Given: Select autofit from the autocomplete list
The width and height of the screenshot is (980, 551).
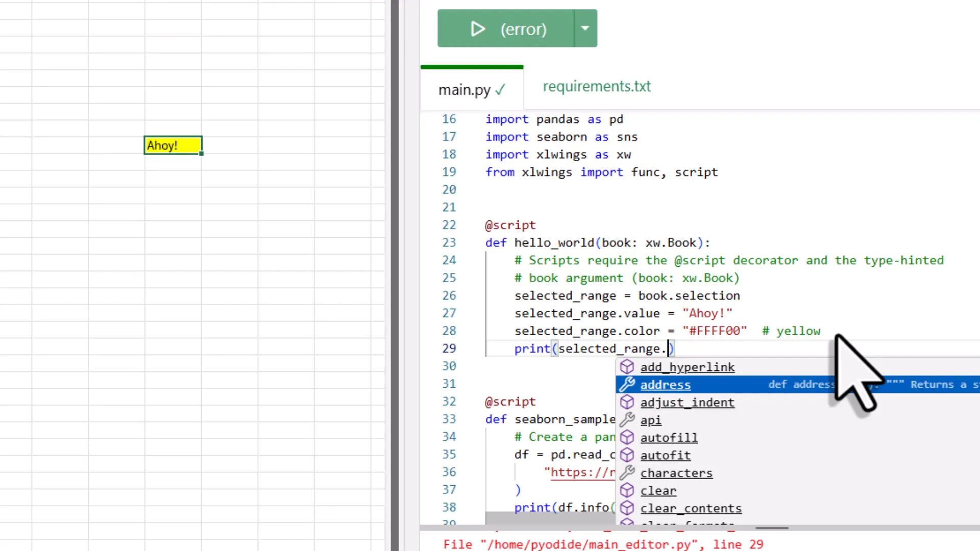Looking at the screenshot, I should (x=665, y=455).
